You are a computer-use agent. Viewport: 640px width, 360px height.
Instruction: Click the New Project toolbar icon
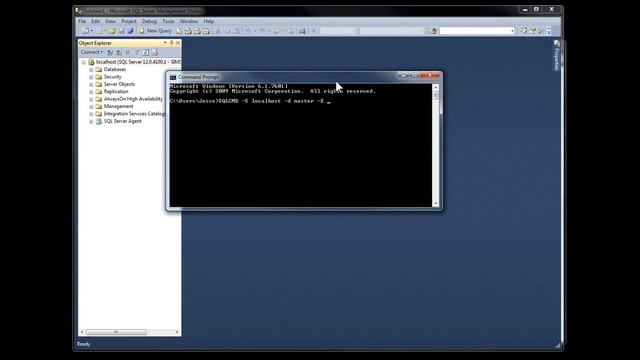84,31
